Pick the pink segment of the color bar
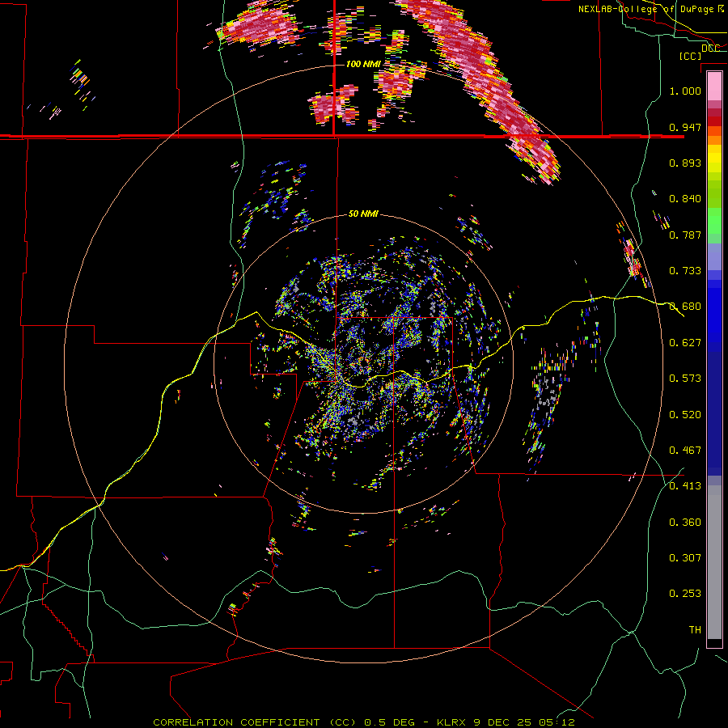Image resolution: width=728 pixels, height=728 pixels. [714, 86]
